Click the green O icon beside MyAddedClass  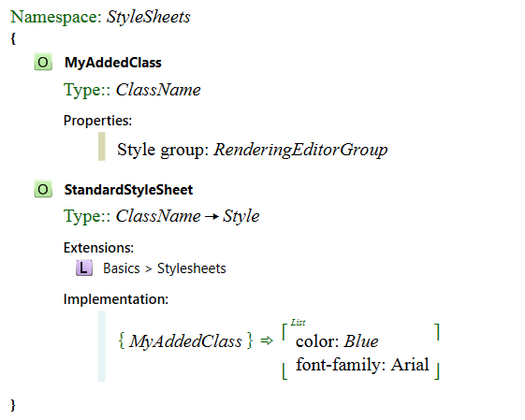43,62
